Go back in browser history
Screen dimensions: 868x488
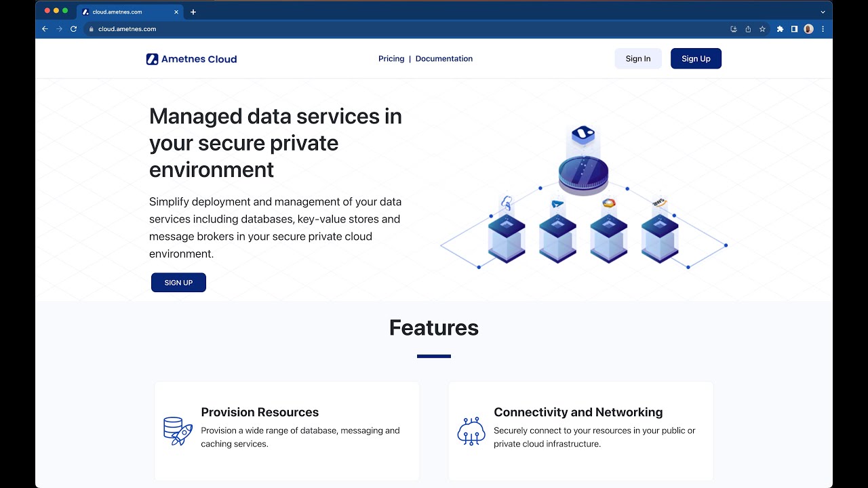45,29
